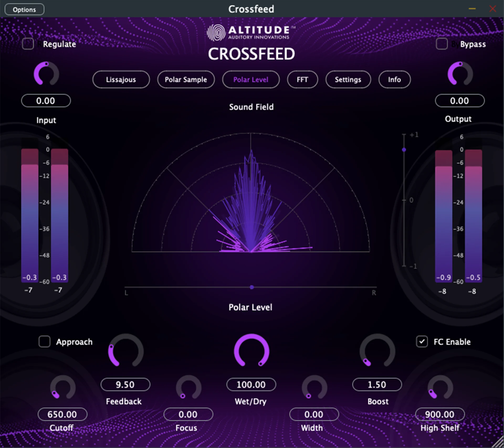Click the Feedback knob

point(126,351)
